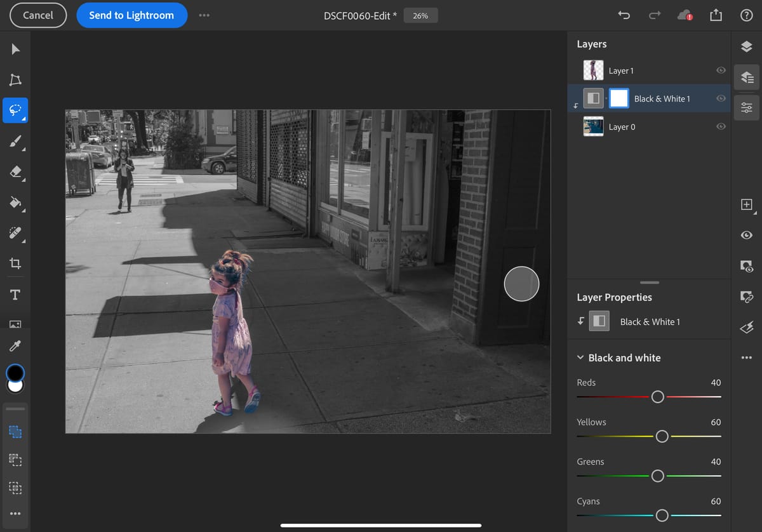Viewport: 762px width, 532px height.
Task: Switch to the Brush tool
Action: click(x=15, y=141)
